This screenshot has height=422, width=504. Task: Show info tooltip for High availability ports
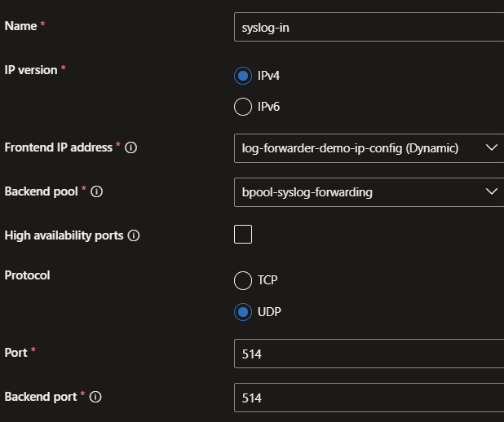135,235
